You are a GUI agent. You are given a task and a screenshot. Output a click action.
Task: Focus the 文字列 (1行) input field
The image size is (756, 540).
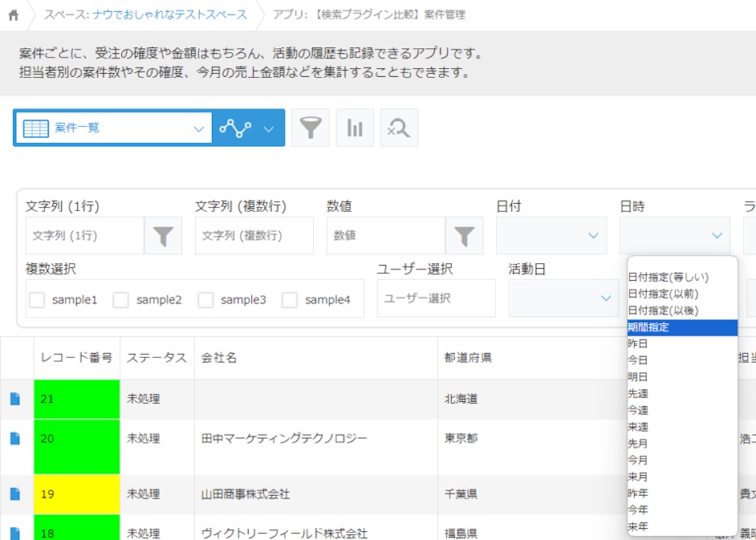coord(85,236)
